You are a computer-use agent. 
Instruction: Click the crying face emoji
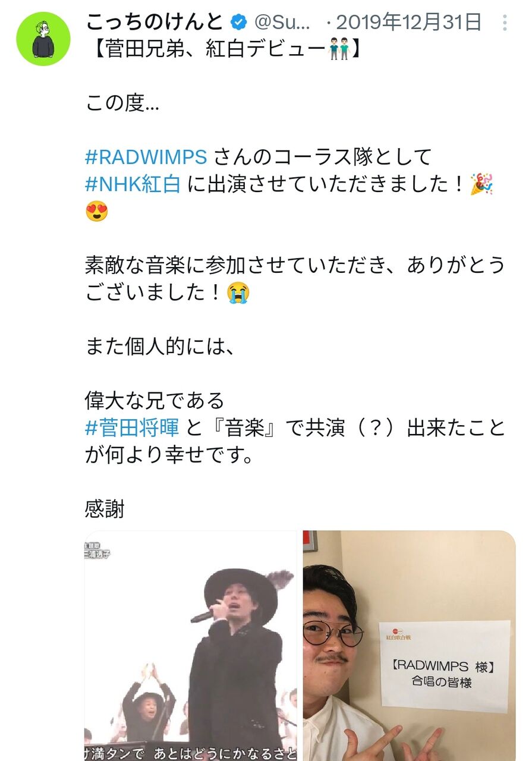coord(238,293)
